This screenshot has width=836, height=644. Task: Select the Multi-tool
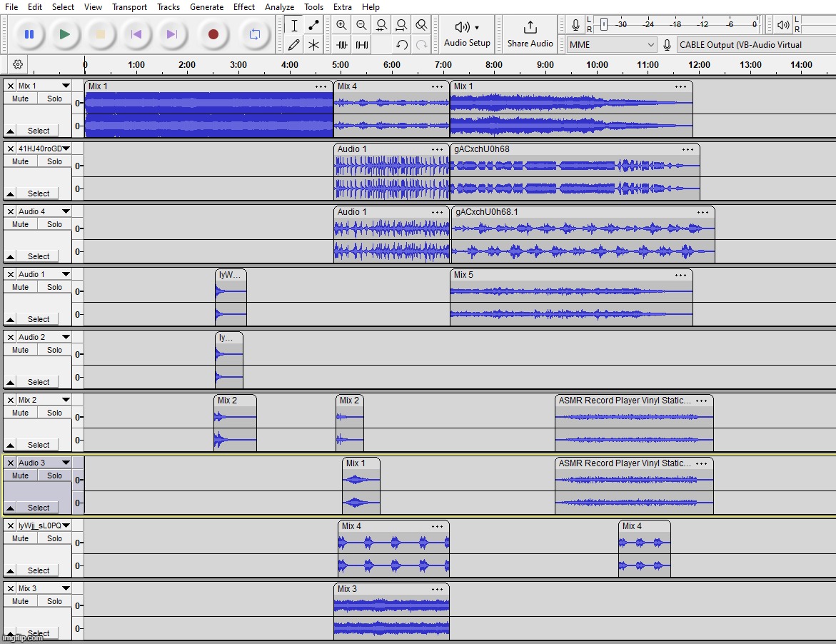pyautogui.click(x=313, y=44)
